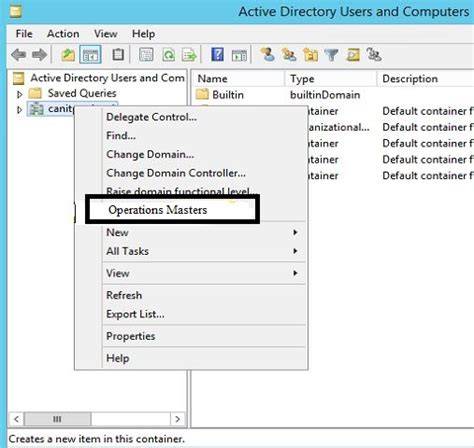Click the Properties sheet icon in the toolbar
Image resolution: width=474 pixels, height=448 pixels.
146,55
